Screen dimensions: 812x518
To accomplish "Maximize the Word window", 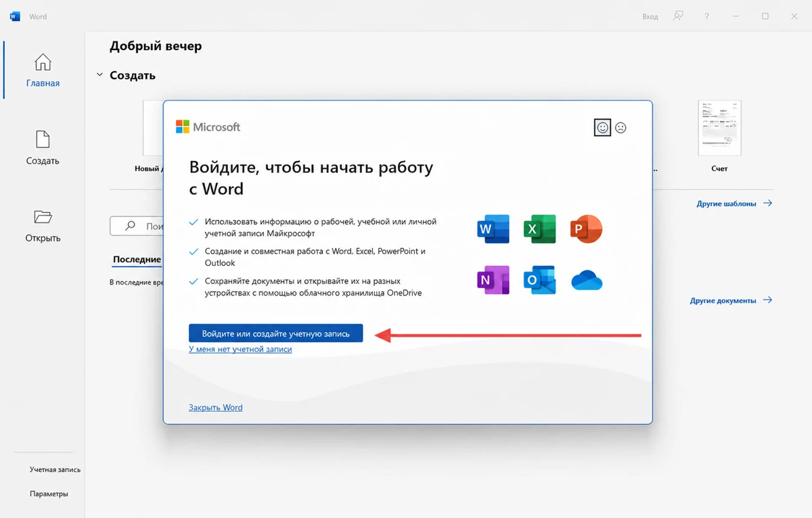I will [765, 16].
